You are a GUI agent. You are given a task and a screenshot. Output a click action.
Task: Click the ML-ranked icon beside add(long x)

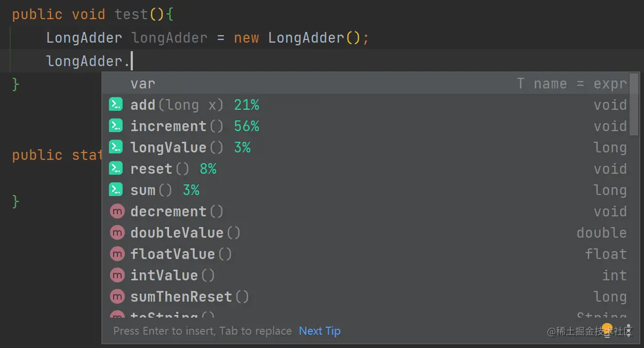tap(116, 104)
